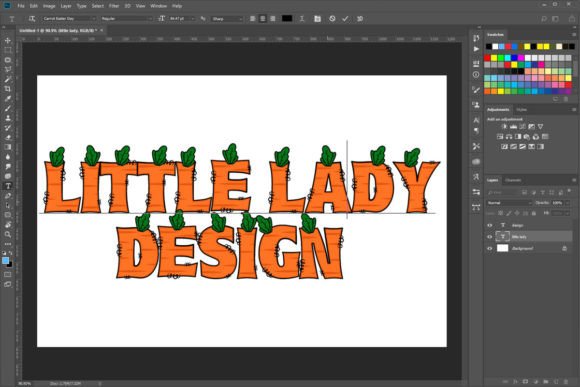Set text alignment to left
The image size is (580, 387).
point(253,18)
